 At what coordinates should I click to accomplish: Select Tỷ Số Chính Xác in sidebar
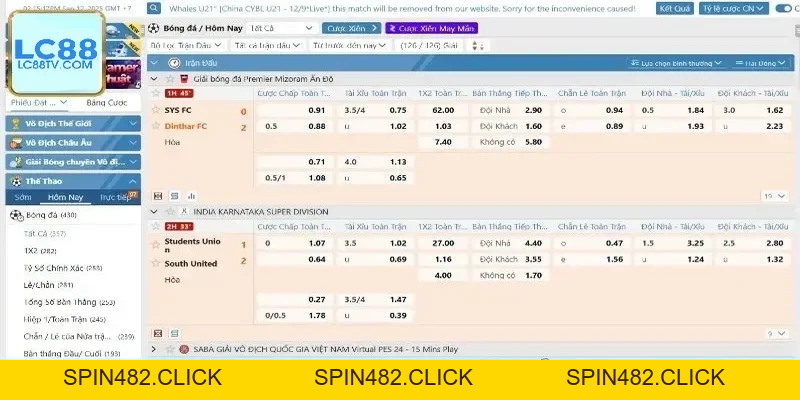pyautogui.click(x=63, y=268)
